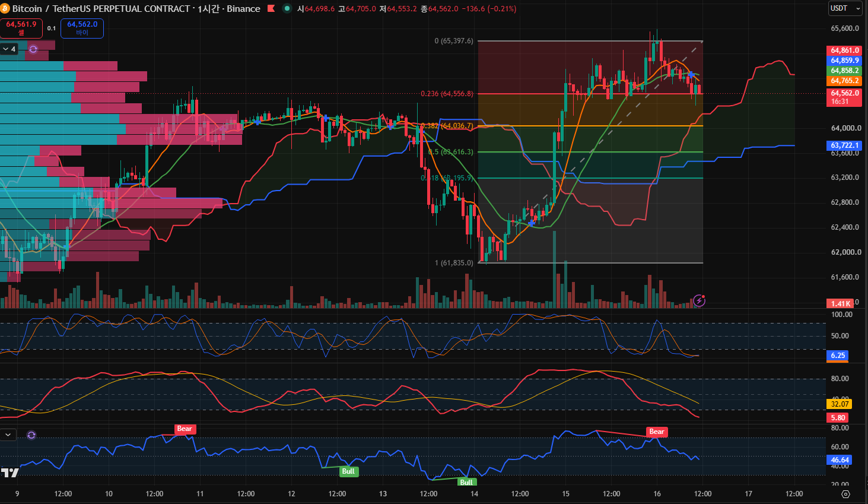Click the Bitcoin symbol logo icon

(5, 9)
